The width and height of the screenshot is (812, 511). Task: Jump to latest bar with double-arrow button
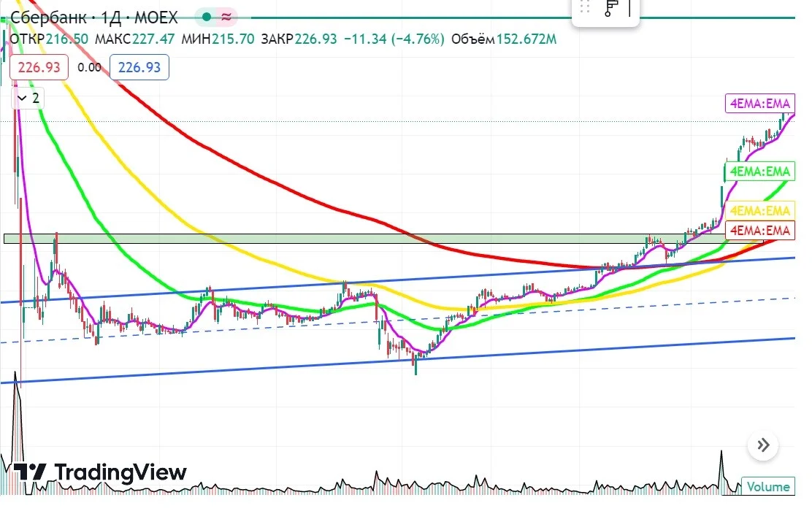tap(763, 445)
